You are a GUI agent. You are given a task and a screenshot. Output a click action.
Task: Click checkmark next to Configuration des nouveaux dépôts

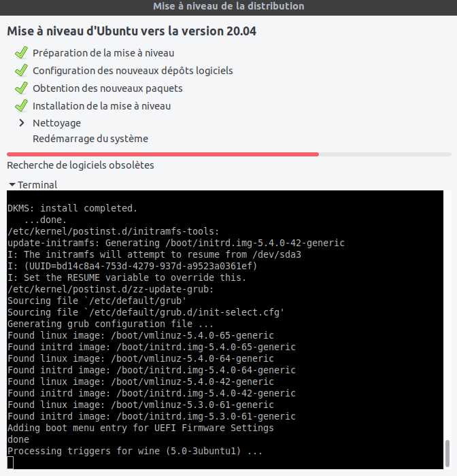point(20,71)
